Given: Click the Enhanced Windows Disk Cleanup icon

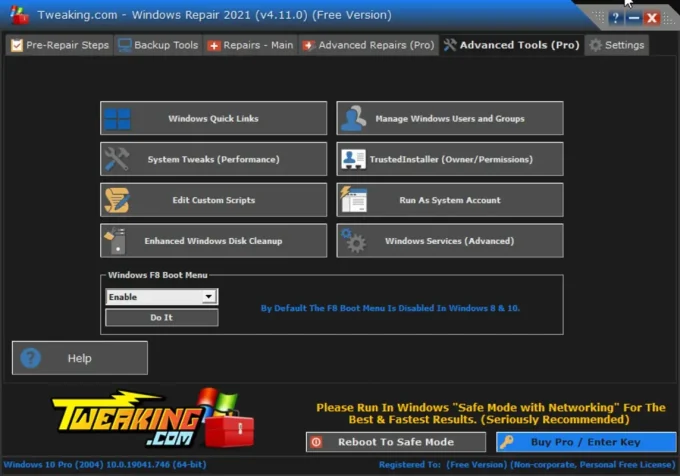Looking at the screenshot, I should [x=117, y=241].
